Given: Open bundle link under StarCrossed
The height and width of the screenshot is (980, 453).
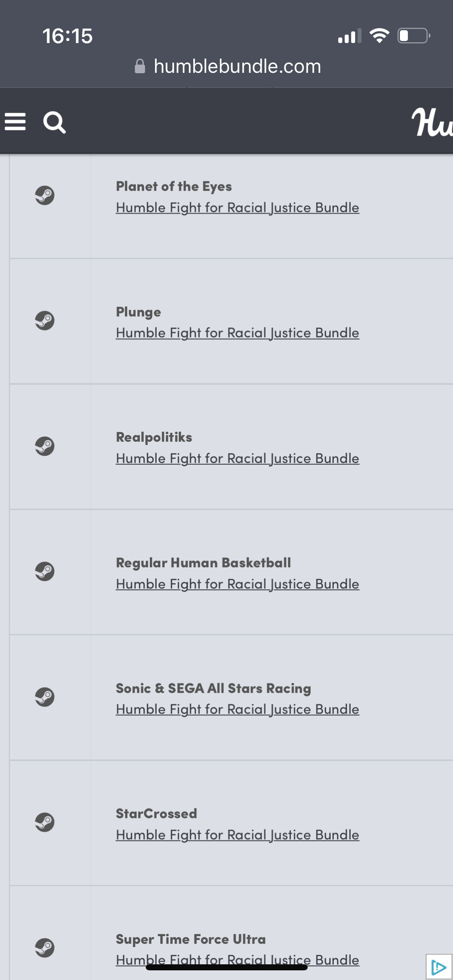Looking at the screenshot, I should pos(237,835).
